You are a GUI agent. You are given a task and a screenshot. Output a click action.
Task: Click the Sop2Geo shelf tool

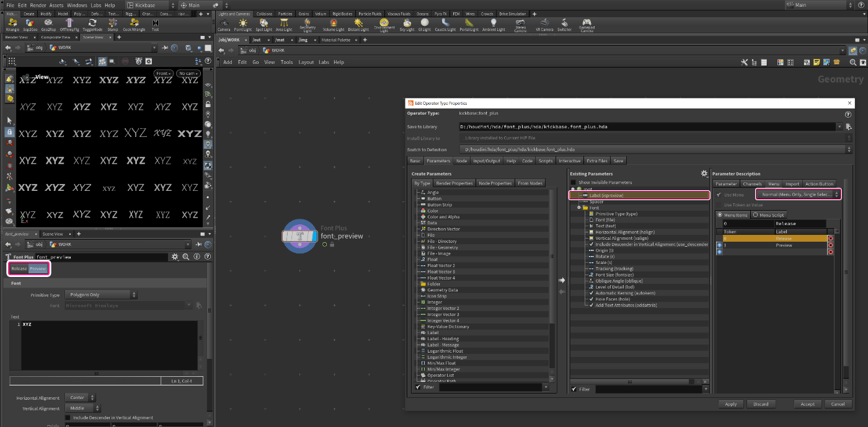(30, 25)
